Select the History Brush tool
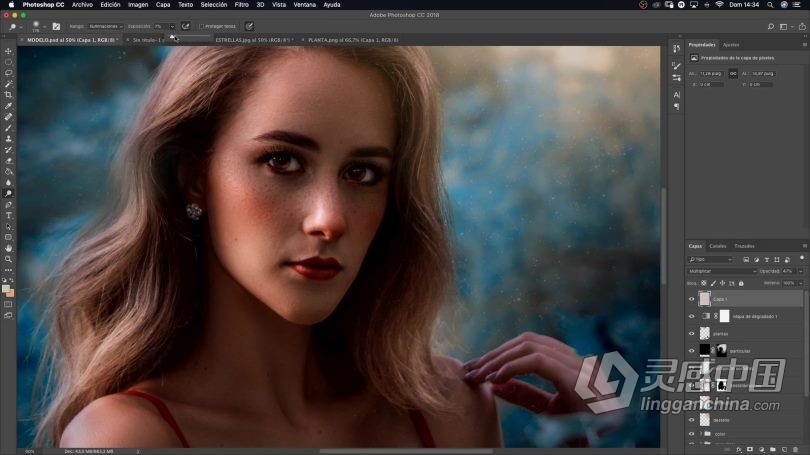This screenshot has height=455, width=810. (x=8, y=150)
